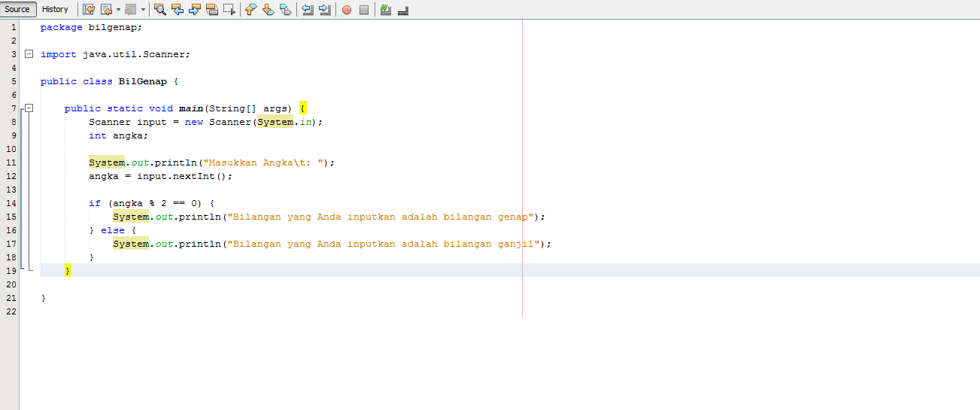This screenshot has height=410, width=980.
Task: Click line number 1 in gutter
Action: [14, 27]
